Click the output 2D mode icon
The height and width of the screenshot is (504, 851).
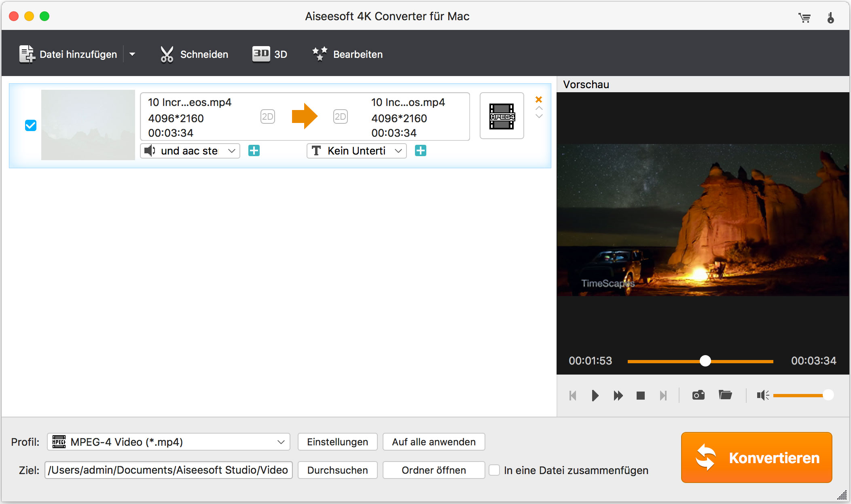(340, 117)
